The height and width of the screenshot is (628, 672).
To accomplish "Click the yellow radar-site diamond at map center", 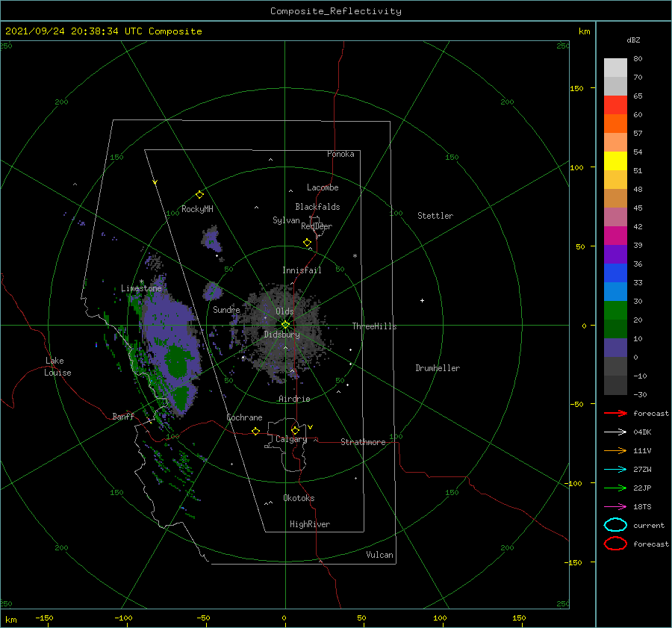I will tap(285, 325).
